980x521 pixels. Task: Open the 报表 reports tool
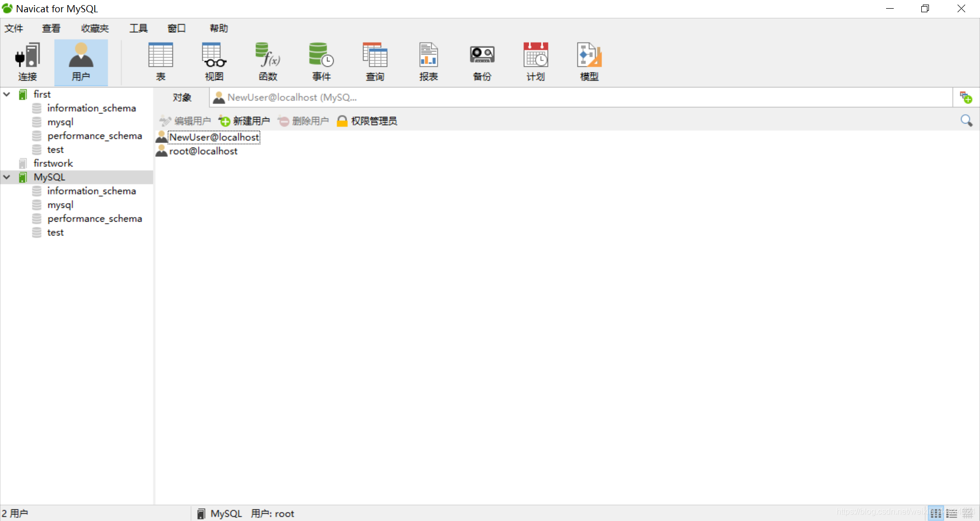click(x=429, y=62)
